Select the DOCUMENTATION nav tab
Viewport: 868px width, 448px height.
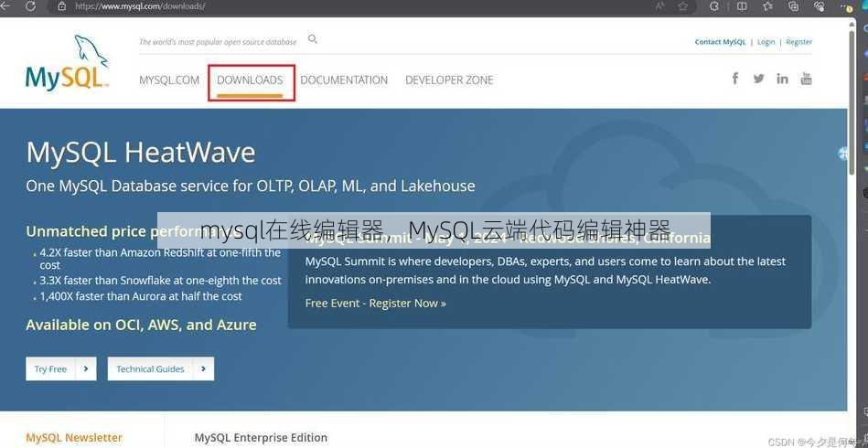pos(344,80)
